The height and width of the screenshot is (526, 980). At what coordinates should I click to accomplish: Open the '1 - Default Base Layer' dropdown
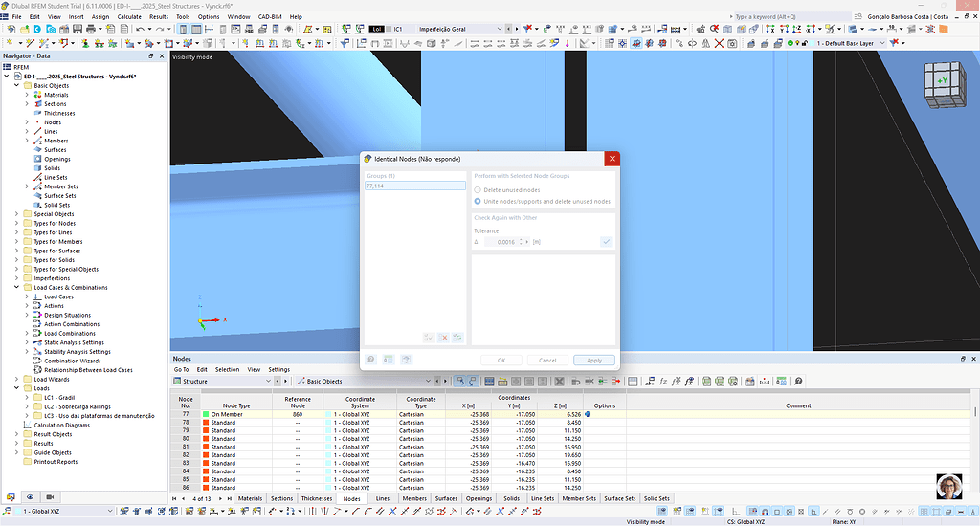pyautogui.click(x=882, y=43)
